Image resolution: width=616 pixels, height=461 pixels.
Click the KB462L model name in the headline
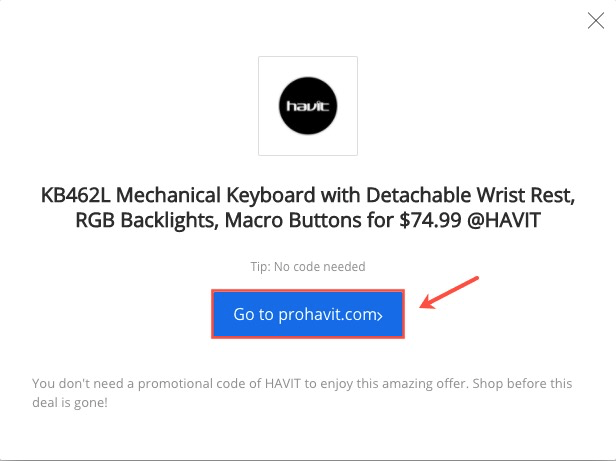click(76, 195)
